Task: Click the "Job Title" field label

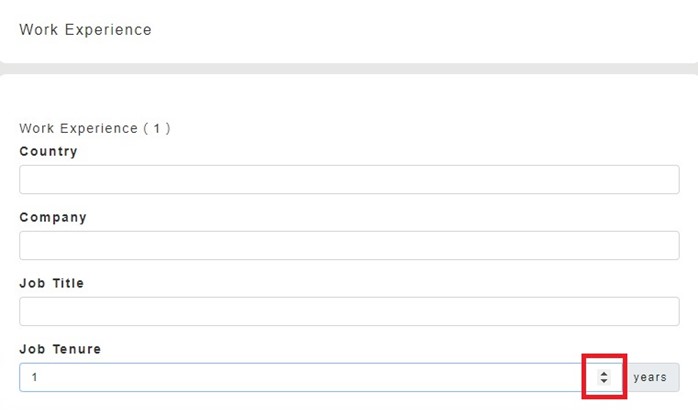Action: tap(52, 283)
